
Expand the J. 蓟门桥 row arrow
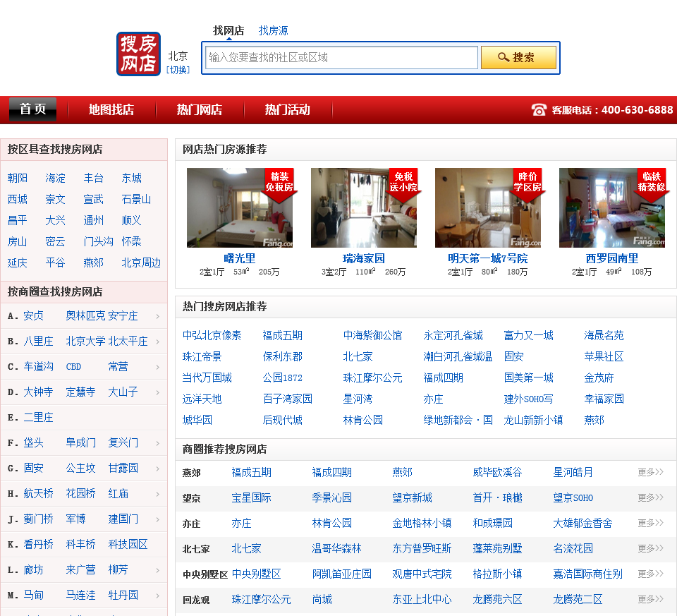pos(158,519)
